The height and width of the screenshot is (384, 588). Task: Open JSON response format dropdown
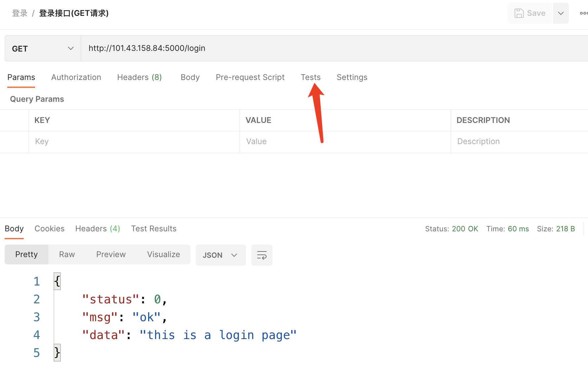[220, 255]
